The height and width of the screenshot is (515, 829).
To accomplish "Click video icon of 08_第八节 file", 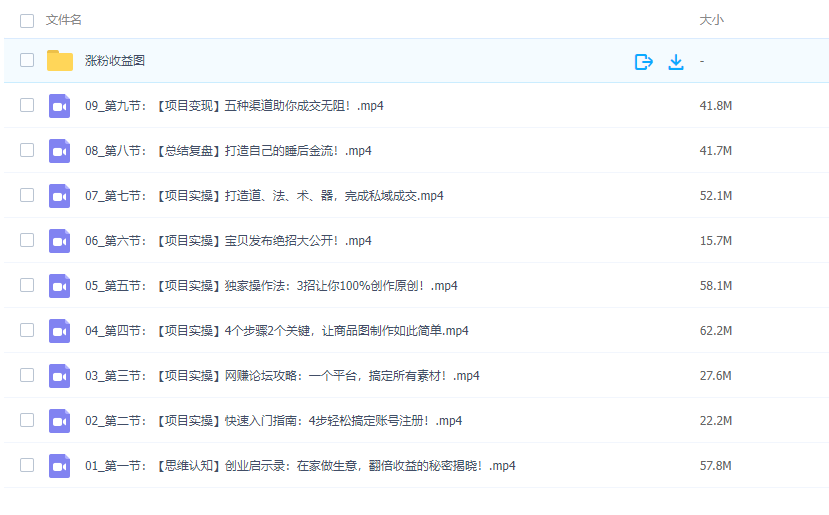I will click(60, 151).
